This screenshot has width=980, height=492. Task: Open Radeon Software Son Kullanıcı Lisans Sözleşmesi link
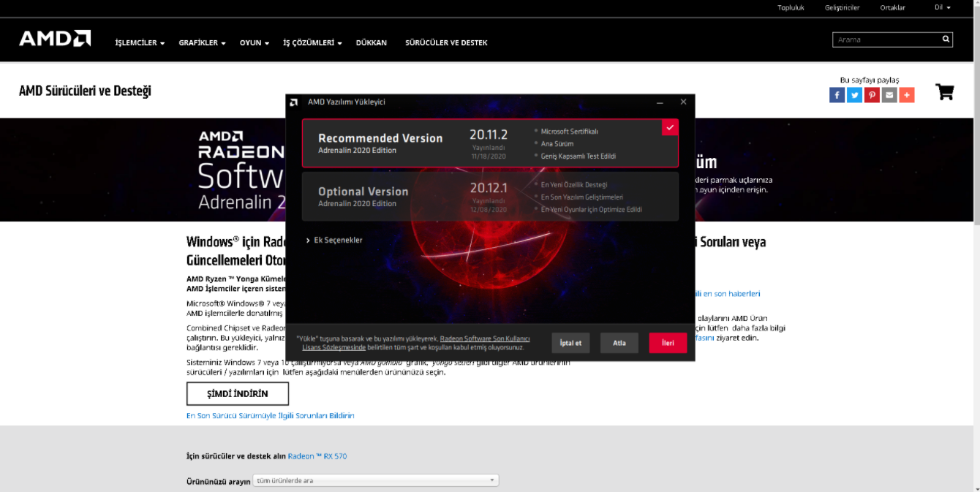point(485,339)
